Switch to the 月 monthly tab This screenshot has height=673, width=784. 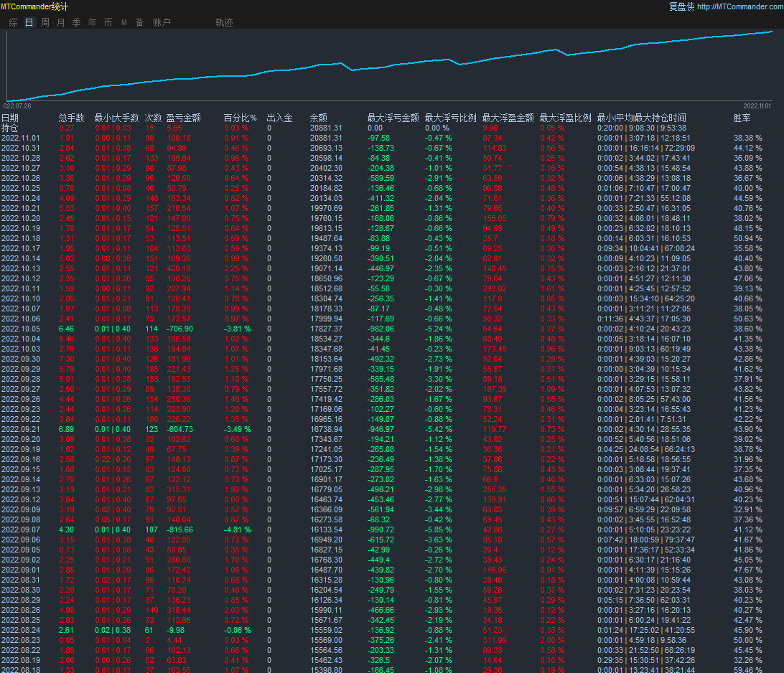click(x=60, y=22)
